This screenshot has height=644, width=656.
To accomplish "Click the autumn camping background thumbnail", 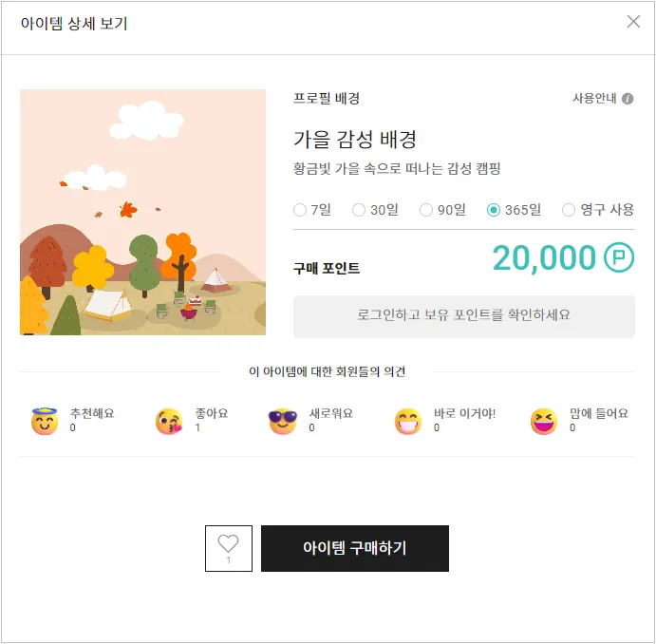I will point(142,213).
